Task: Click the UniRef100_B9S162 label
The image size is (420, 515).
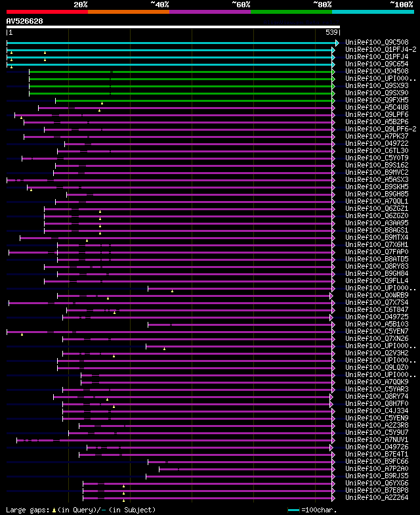Action: click(x=377, y=166)
